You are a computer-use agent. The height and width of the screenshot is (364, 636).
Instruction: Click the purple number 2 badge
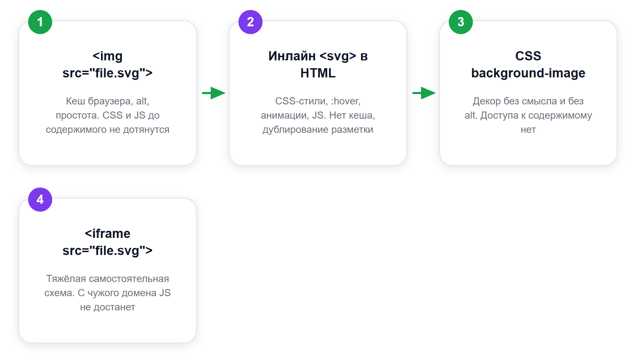click(x=250, y=22)
